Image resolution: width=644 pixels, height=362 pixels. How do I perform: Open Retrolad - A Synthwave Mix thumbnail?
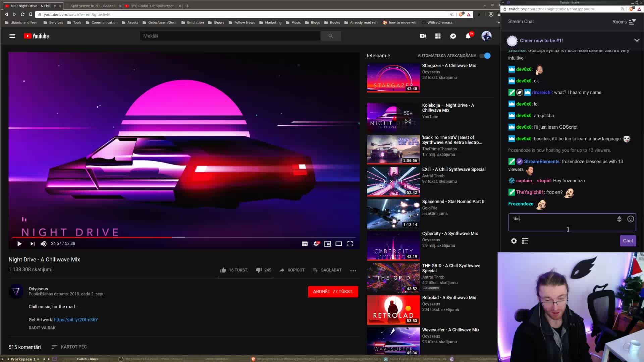click(x=393, y=310)
